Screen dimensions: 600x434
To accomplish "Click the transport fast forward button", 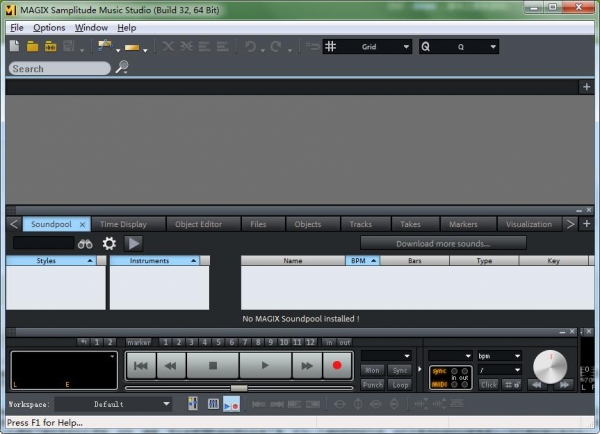I will point(307,366).
